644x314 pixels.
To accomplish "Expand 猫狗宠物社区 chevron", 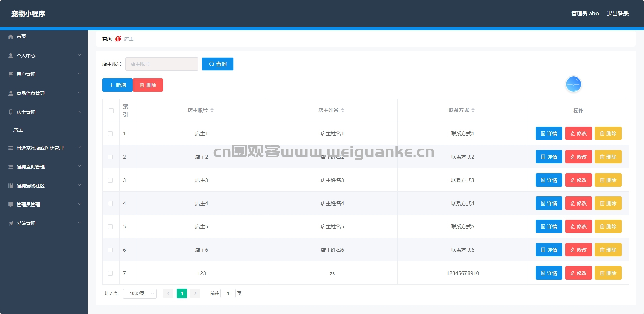I will click(79, 185).
